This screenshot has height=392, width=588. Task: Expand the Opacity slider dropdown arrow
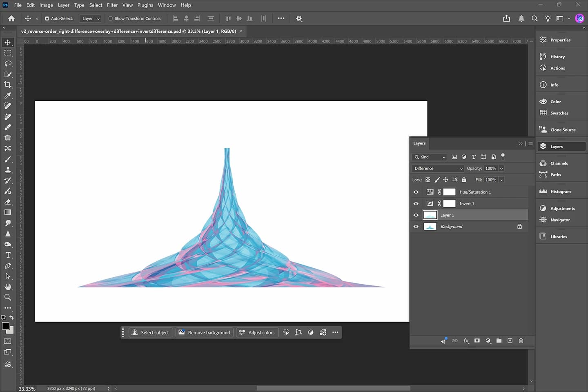[501, 168]
